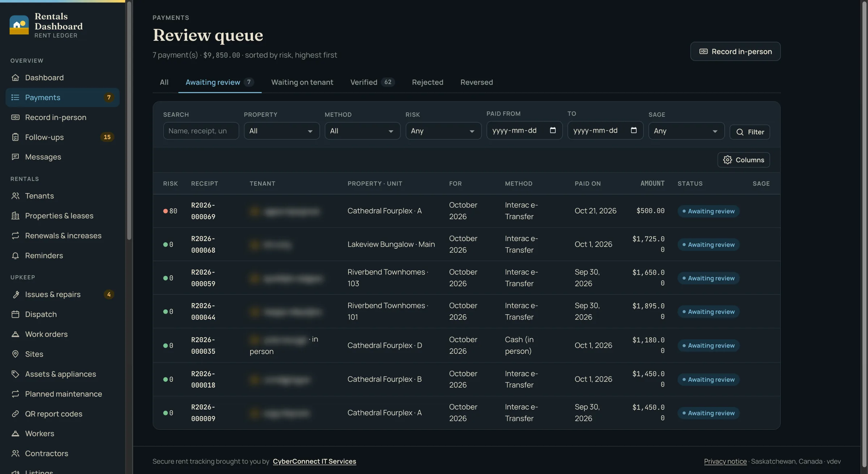Open CyberConnect IT Services link
Screen dimensions: 868x474
(x=314, y=461)
